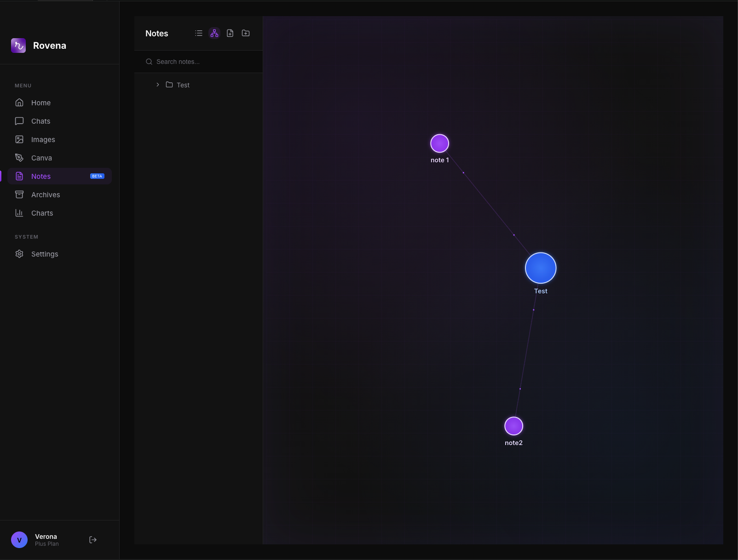Image resolution: width=738 pixels, height=560 pixels.
Task: Click the Verona avatar circle
Action: click(x=19, y=540)
